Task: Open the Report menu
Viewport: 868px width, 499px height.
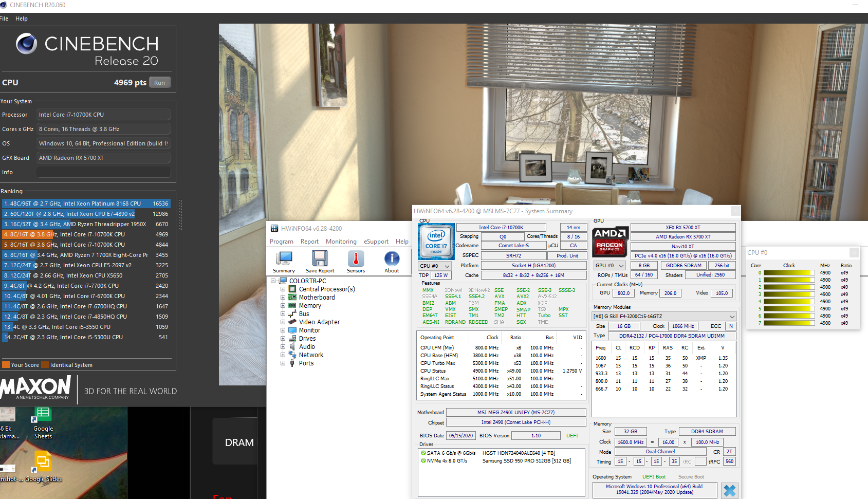Action: (x=309, y=242)
